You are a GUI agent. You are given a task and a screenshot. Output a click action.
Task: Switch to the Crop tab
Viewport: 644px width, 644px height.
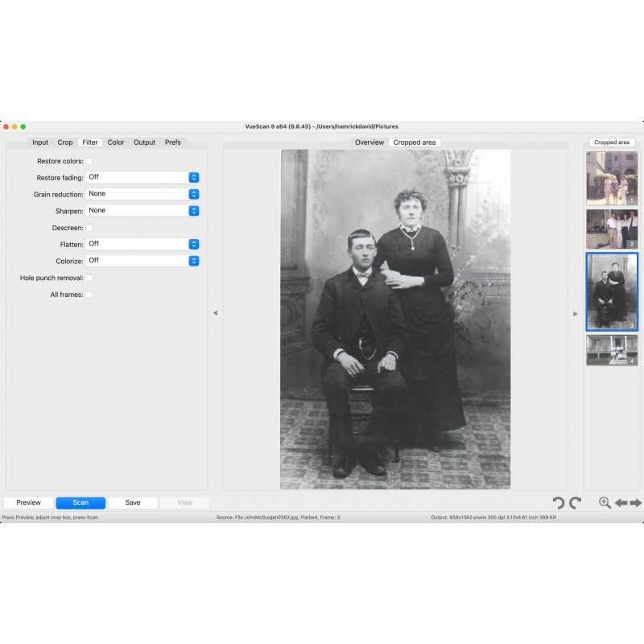(x=65, y=142)
